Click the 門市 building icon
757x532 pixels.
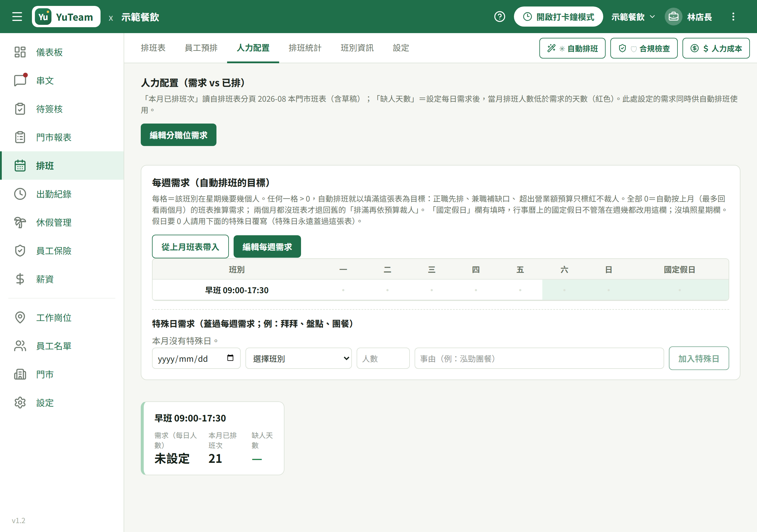click(20, 374)
